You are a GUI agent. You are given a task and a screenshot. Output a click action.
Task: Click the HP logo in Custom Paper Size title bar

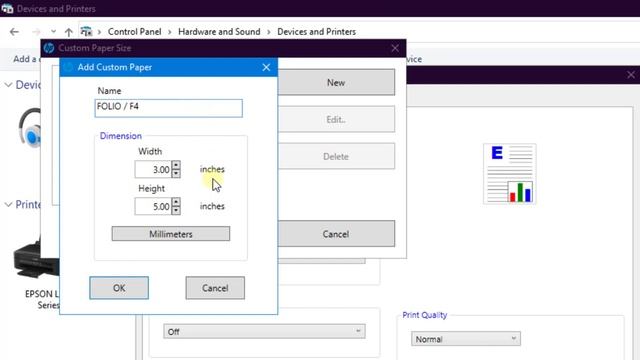click(49, 48)
